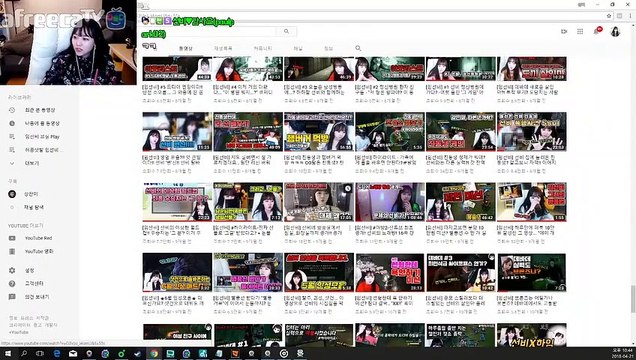Viewport: 636px width, 360px height.
Task: Open the Mail app on the taskbar
Action: [x=73, y=354]
